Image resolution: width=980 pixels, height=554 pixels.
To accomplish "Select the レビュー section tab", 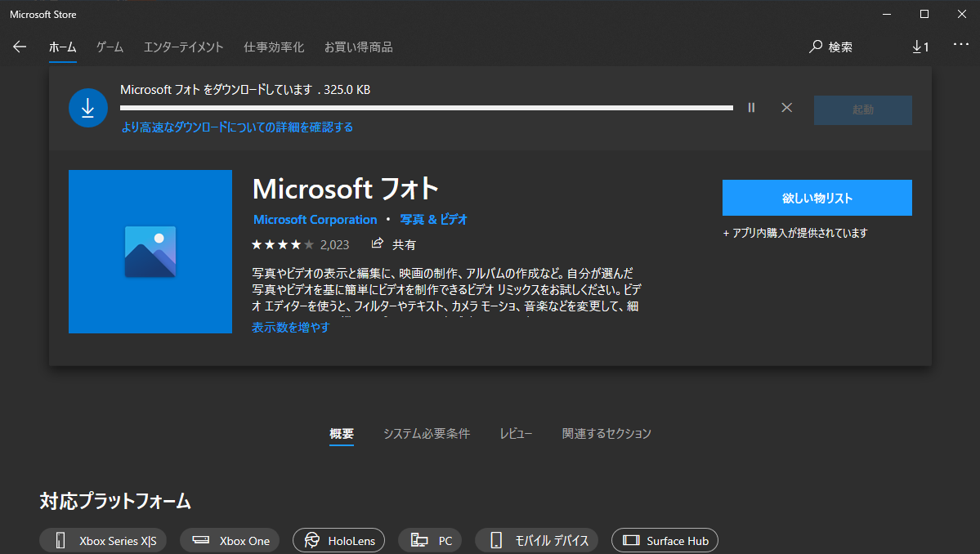I will (x=516, y=433).
